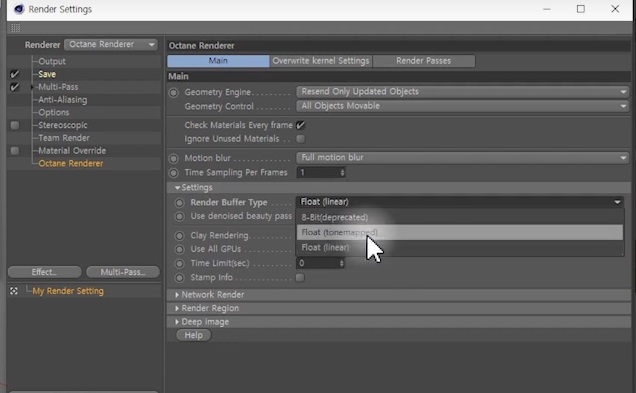Image resolution: width=636 pixels, height=393 pixels.
Task: Close the Render Buffer Type dropdown
Action: [460, 202]
